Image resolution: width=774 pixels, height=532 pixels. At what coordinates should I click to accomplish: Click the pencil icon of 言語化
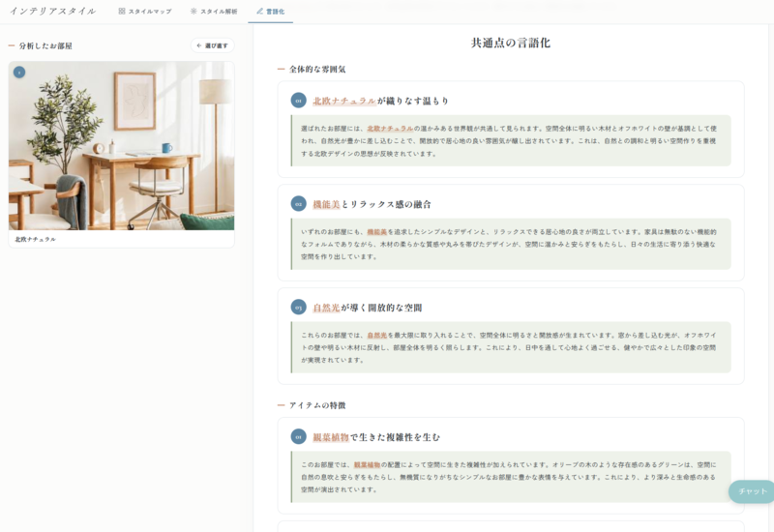point(259,11)
